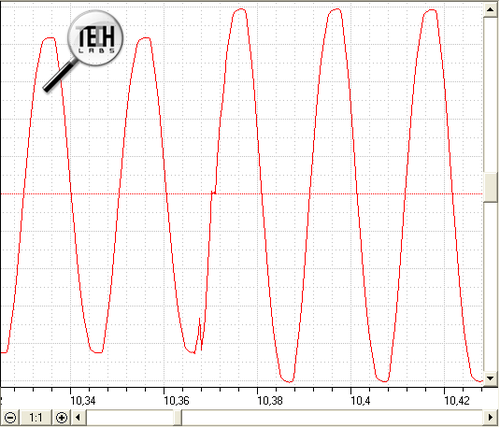Screen dimensions: 500x428
Task: Click the 10,34 time axis label
Action: pos(83,400)
